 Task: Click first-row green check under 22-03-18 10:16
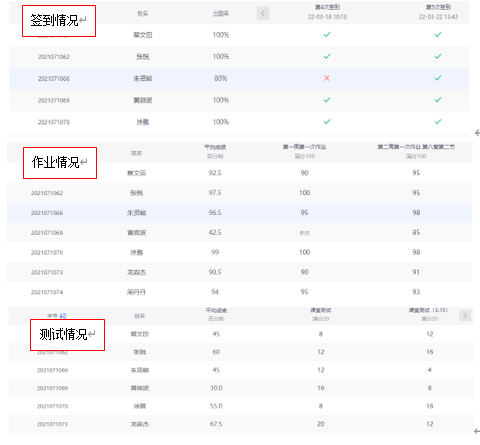(327, 34)
